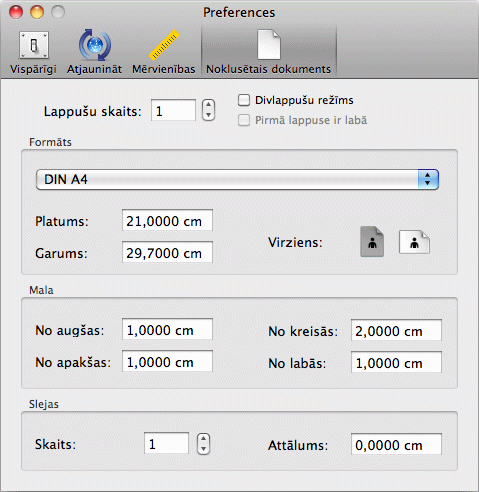Viewport: 479px width, 492px height.
Task: Expand the DIN A4 format dropdown
Action: [237, 179]
